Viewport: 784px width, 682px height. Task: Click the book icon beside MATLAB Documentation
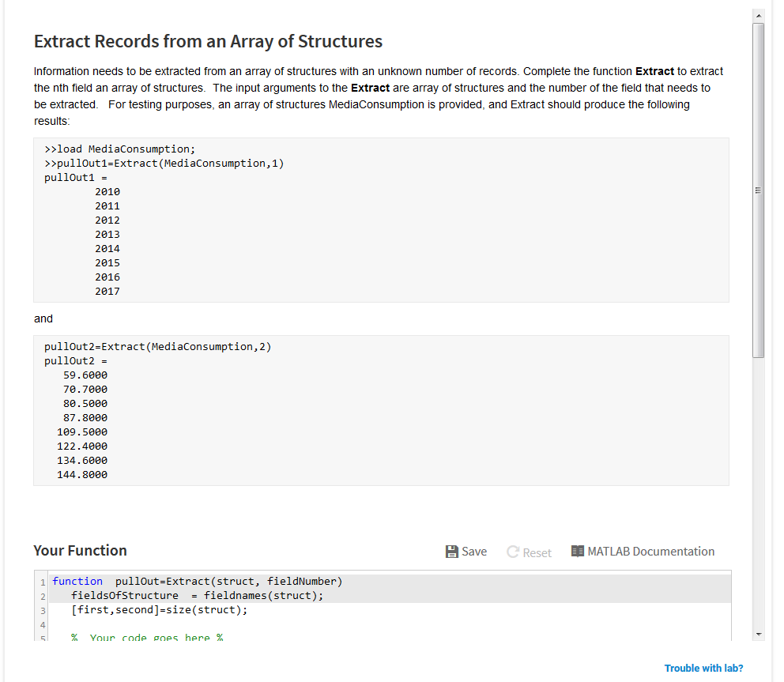point(576,551)
